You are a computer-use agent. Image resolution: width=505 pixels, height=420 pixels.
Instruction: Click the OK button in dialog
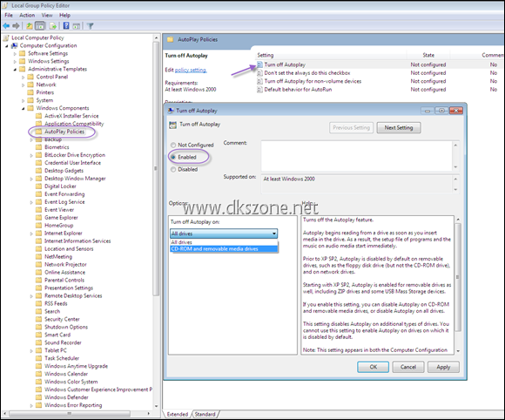(x=373, y=367)
